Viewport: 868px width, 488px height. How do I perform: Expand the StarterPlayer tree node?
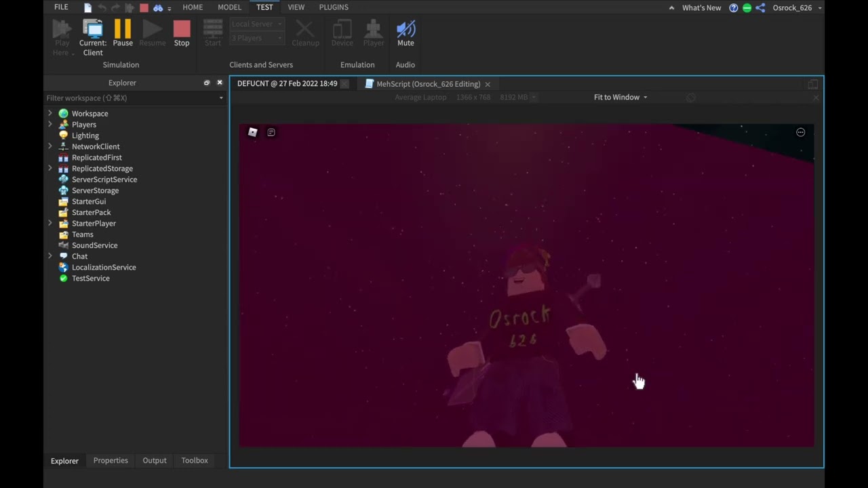tap(50, 223)
